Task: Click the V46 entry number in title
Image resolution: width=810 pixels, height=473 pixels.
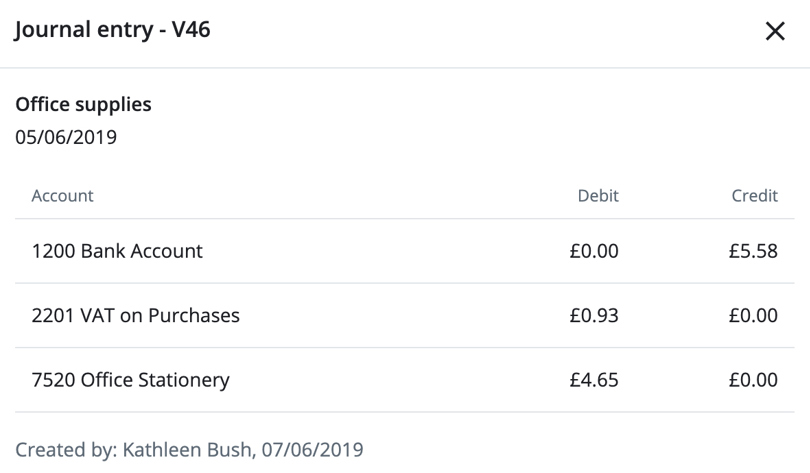Action: 188,31
